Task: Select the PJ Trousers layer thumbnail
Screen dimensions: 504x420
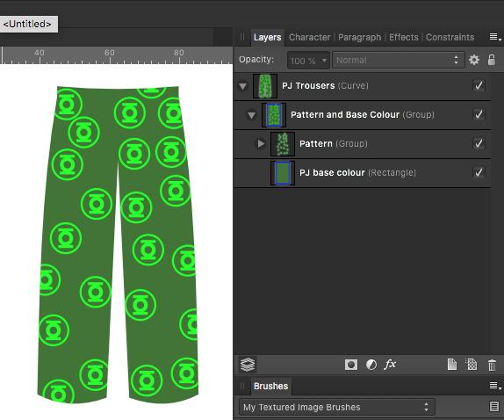Action: (x=265, y=86)
